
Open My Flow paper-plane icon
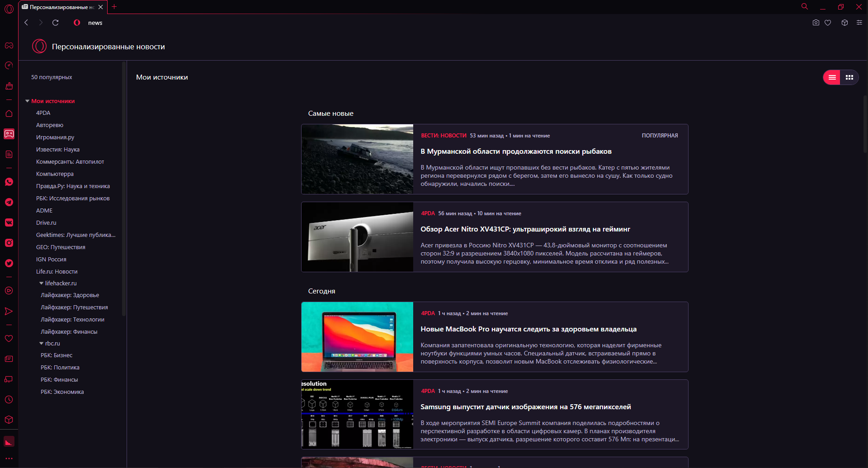(9, 311)
